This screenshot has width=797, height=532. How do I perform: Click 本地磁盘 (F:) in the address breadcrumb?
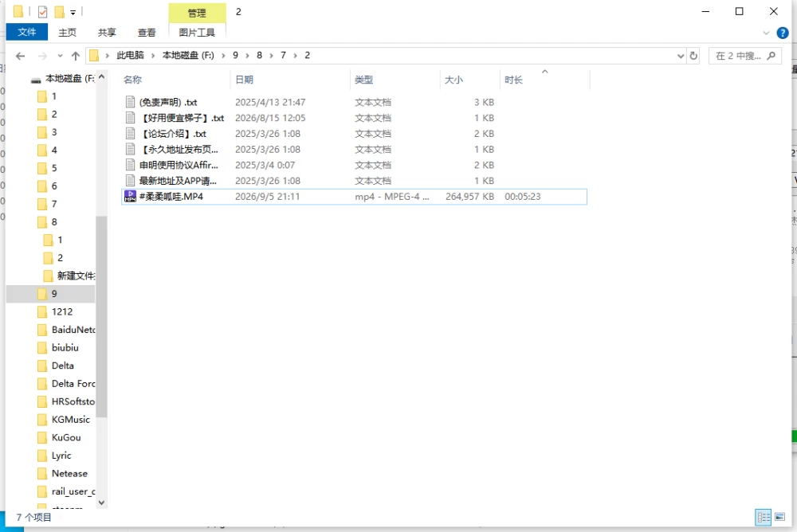tap(188, 56)
